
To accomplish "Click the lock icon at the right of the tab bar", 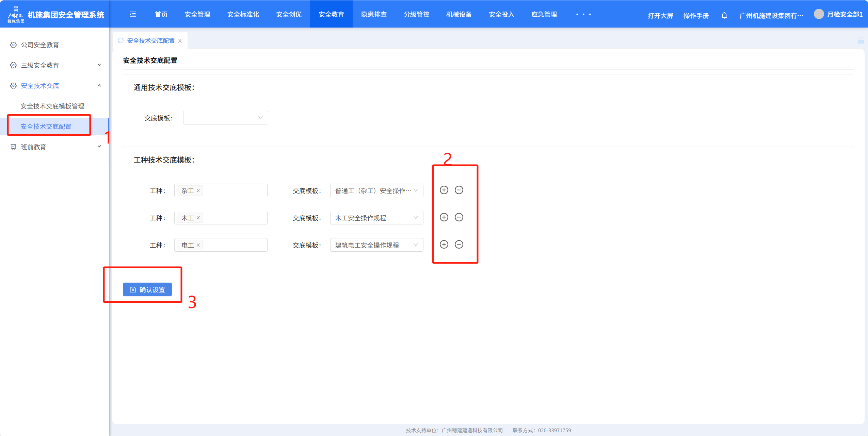I will (861, 40).
